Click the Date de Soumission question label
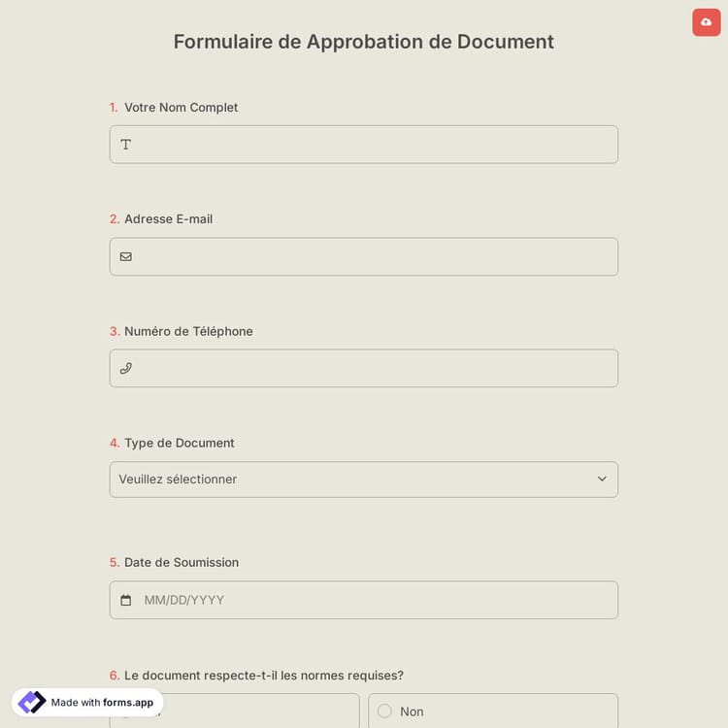Screen dimensions: 728x728 point(182,562)
